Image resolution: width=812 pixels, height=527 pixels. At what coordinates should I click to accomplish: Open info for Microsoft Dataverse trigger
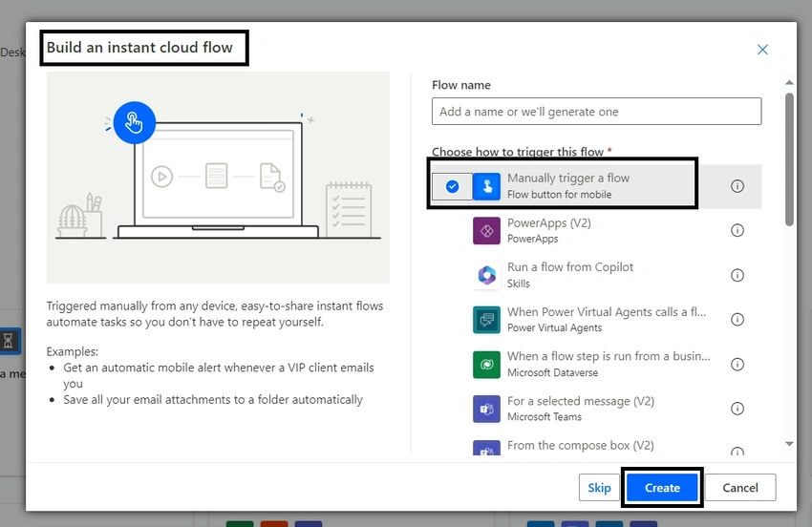tap(737, 365)
